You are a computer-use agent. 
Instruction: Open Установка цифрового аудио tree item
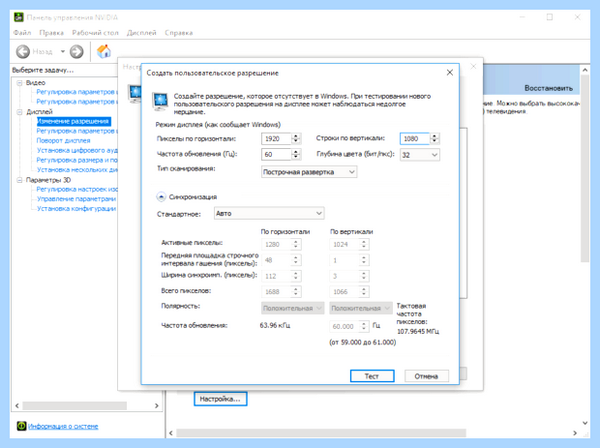[77, 150]
